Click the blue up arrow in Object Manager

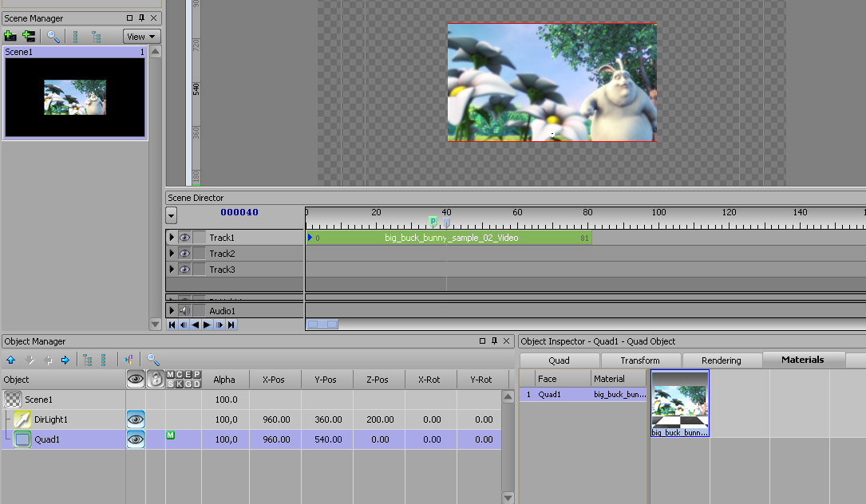click(10, 360)
